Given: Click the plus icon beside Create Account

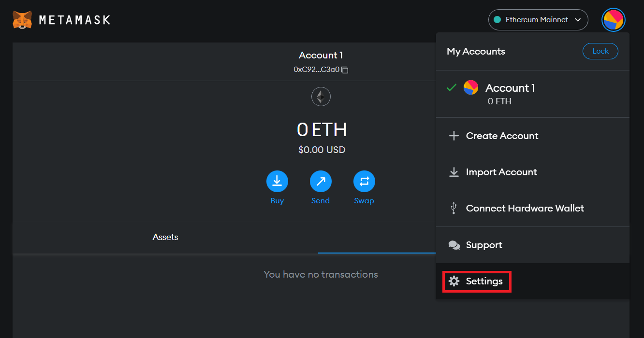Looking at the screenshot, I should [x=454, y=136].
